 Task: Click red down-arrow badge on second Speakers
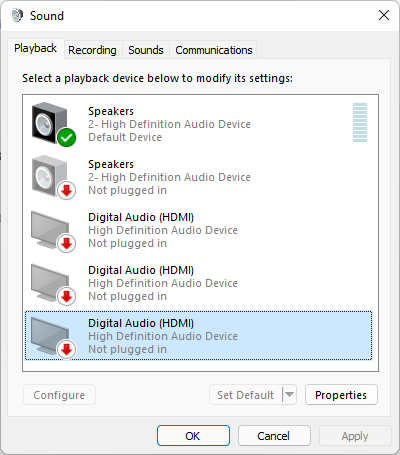click(67, 191)
